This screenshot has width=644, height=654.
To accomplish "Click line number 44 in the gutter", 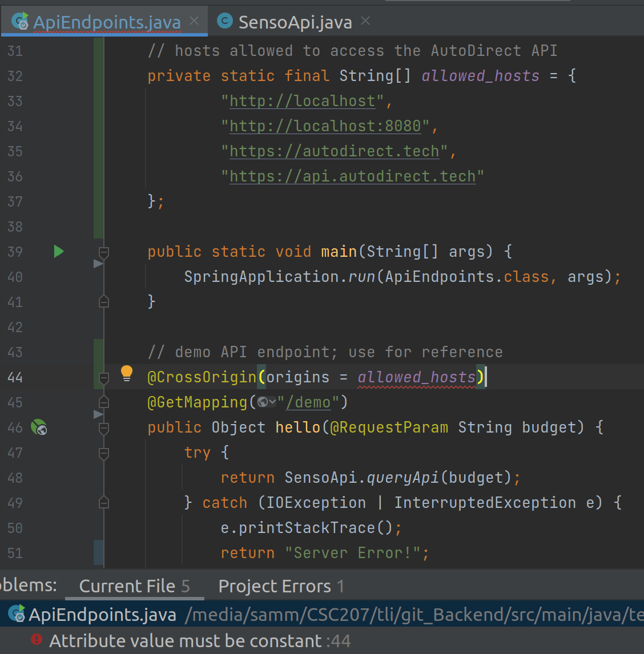I will 15,377.
